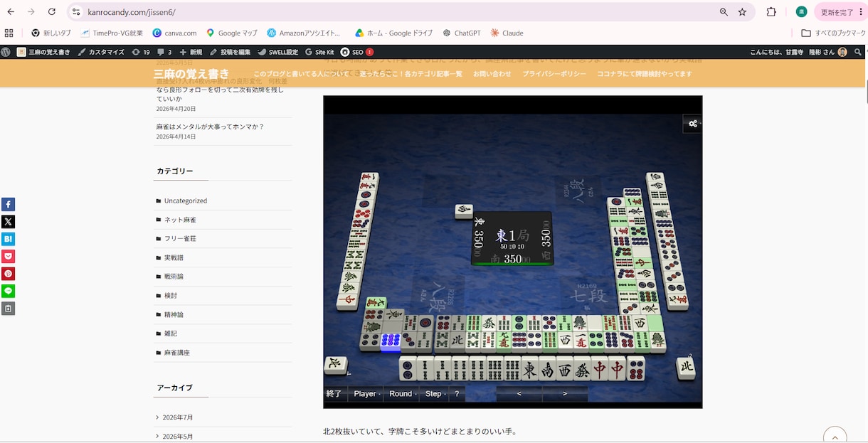Viewport: 868px width, 443px height.
Task: Click 終了 in the replay viewer
Action: point(334,394)
